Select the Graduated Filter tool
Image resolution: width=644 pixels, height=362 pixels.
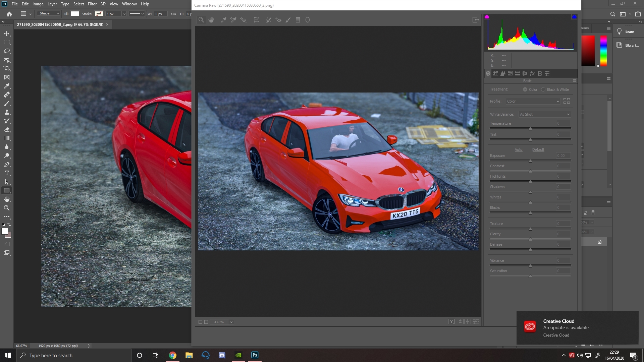click(298, 20)
